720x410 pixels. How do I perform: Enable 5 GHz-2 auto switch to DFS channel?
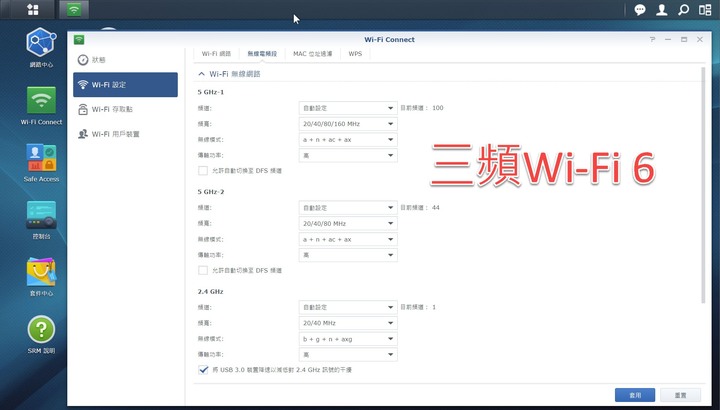203,270
